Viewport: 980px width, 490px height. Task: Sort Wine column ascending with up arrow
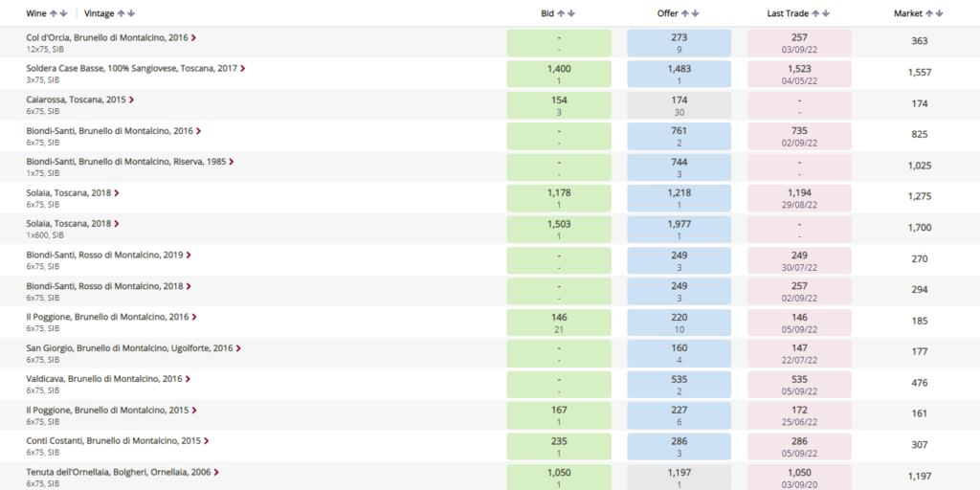(x=54, y=13)
